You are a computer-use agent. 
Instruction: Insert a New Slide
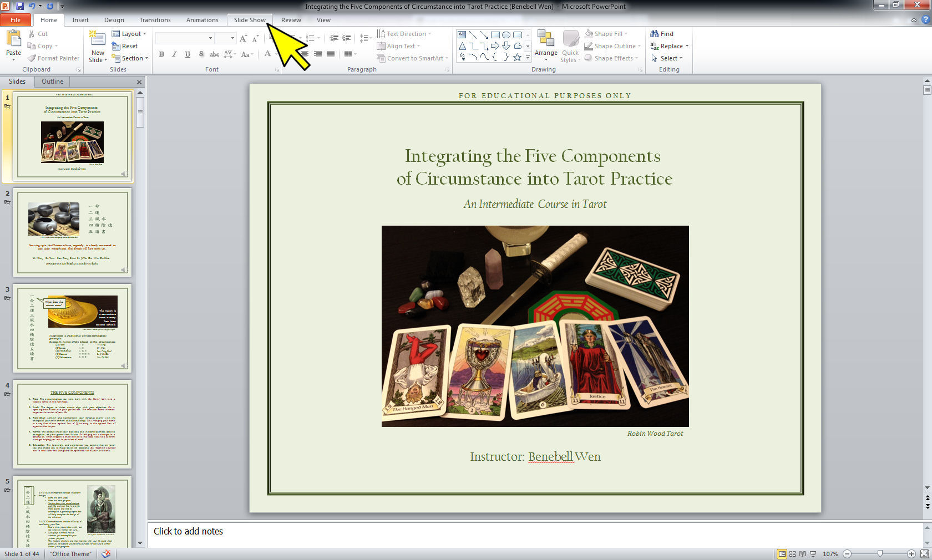click(x=98, y=47)
